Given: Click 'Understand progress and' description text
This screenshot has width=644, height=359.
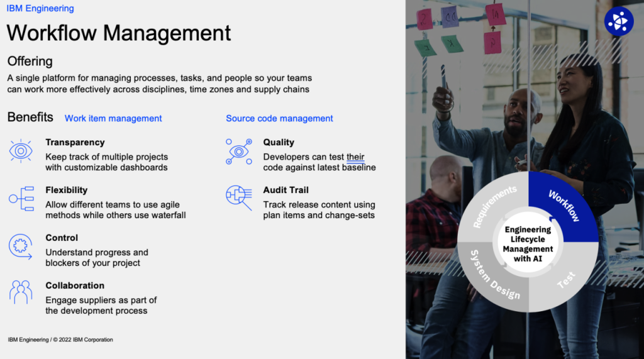Looking at the screenshot, I should tap(97, 252).
